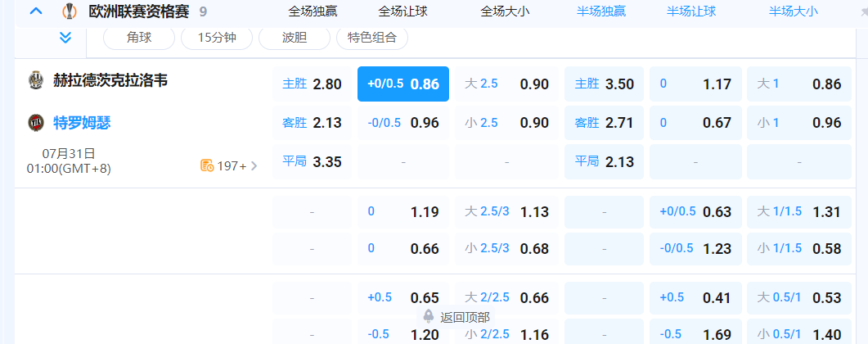Open the 赫拉德茨克拉洛韦 team name

110,80
